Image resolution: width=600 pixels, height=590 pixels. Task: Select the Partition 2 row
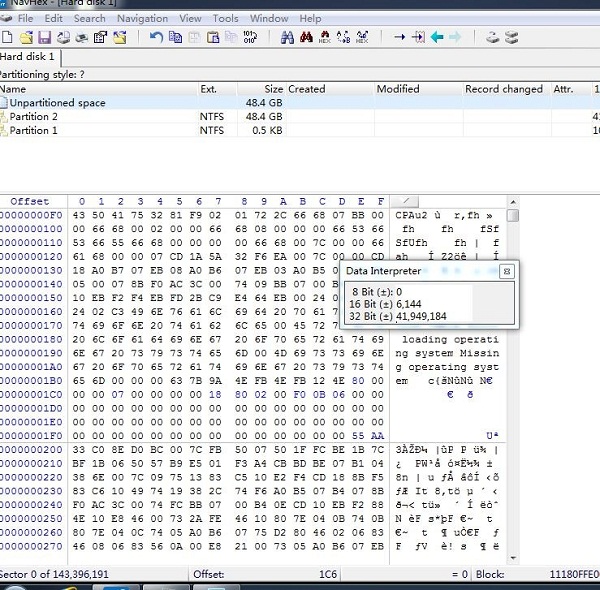tap(300, 116)
